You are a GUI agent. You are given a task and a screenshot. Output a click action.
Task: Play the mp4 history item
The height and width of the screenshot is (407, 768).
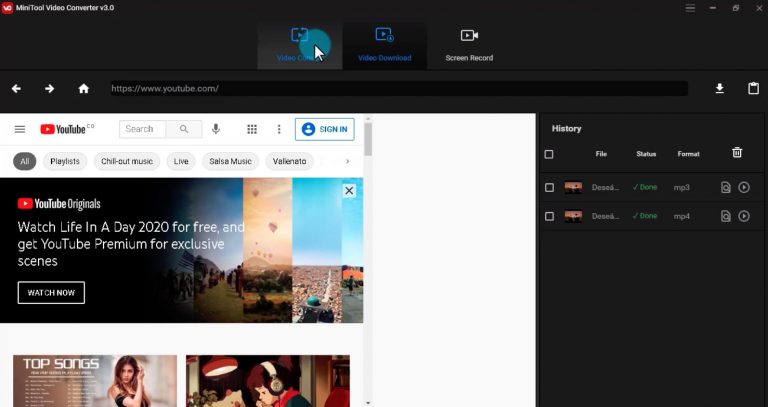pyautogui.click(x=744, y=216)
